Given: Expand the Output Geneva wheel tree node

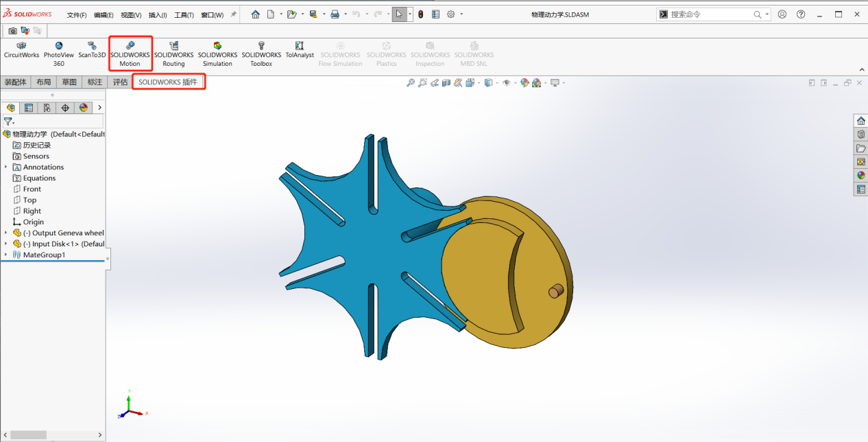Looking at the screenshot, I should (x=4, y=233).
